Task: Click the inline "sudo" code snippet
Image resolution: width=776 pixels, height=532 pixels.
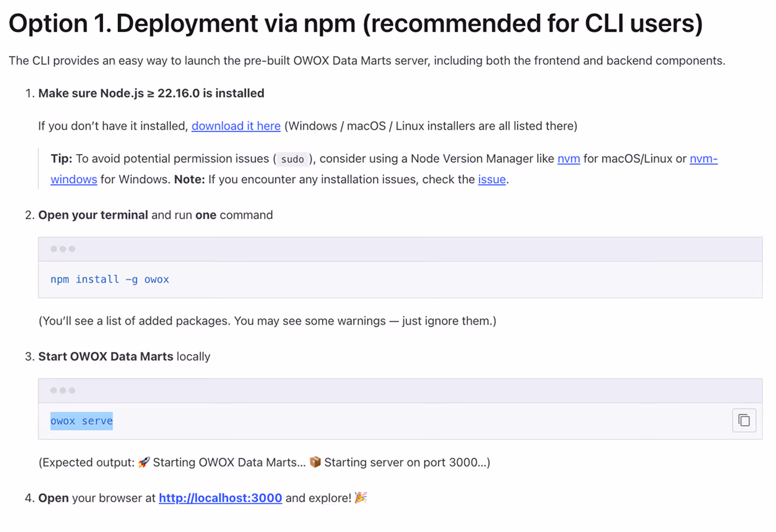Action: pyautogui.click(x=292, y=159)
